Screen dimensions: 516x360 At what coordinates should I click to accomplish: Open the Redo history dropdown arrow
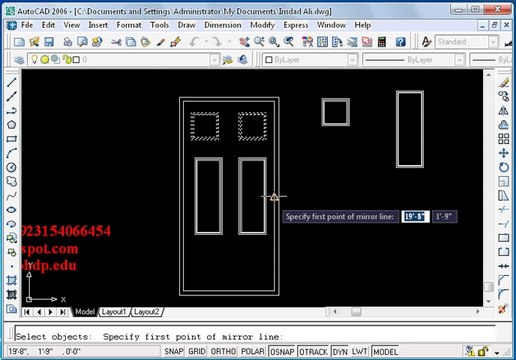229,42
